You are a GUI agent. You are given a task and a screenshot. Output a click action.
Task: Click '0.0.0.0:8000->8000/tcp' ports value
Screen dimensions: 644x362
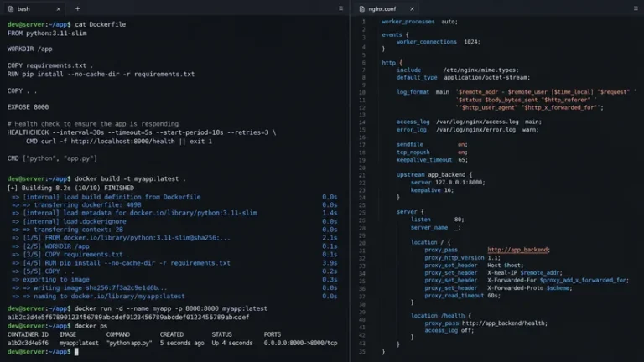[x=301, y=343]
